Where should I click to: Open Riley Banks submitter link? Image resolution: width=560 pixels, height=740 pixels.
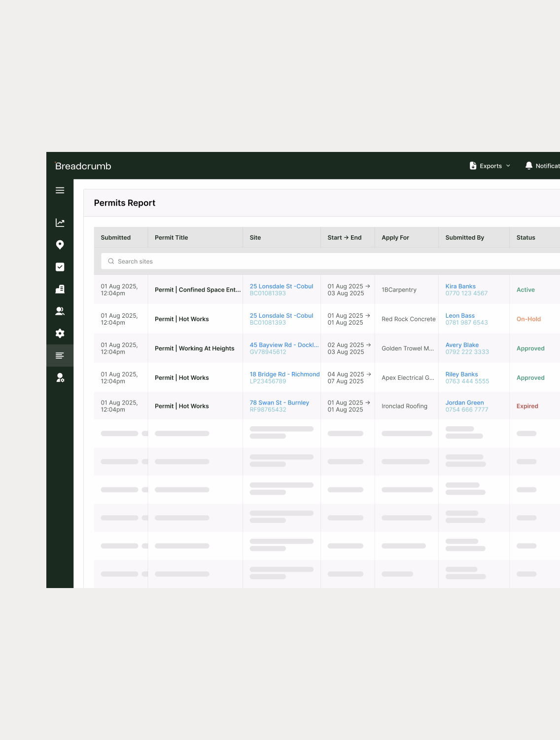[x=461, y=374]
